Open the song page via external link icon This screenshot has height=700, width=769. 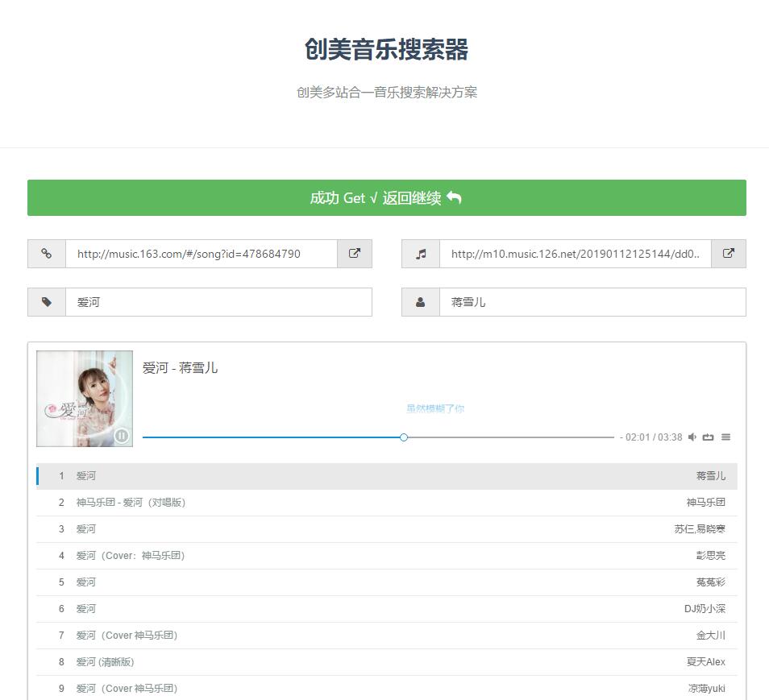coord(354,254)
